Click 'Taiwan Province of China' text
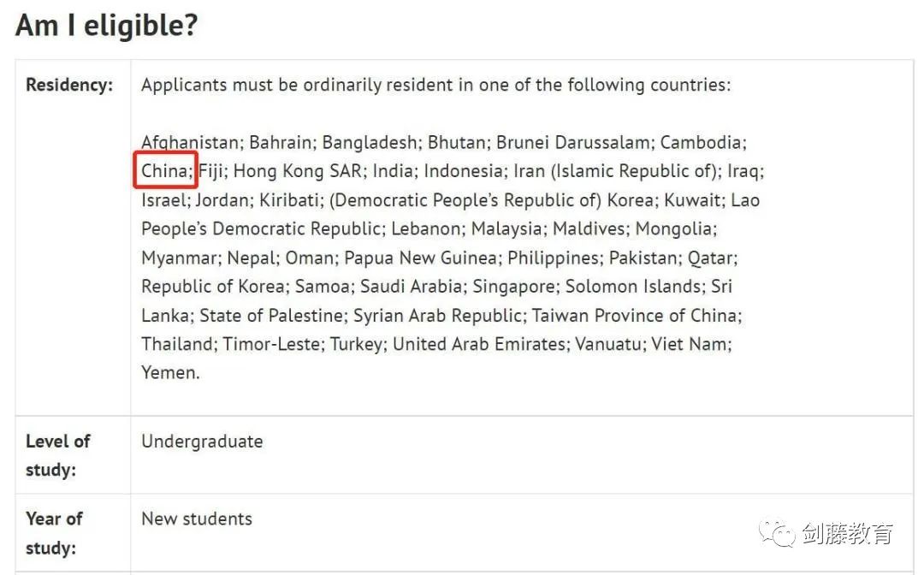The image size is (924, 575). coord(634,315)
